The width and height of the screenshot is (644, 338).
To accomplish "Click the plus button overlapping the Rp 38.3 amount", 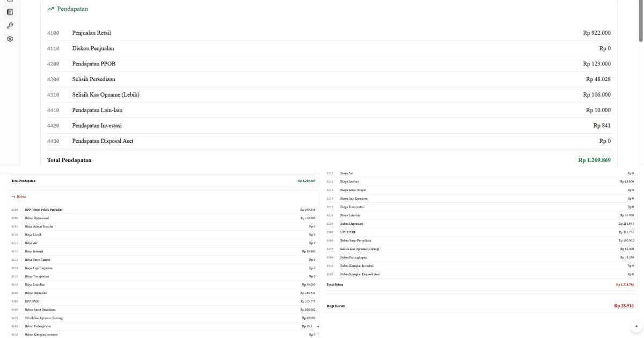I will (x=318, y=326).
